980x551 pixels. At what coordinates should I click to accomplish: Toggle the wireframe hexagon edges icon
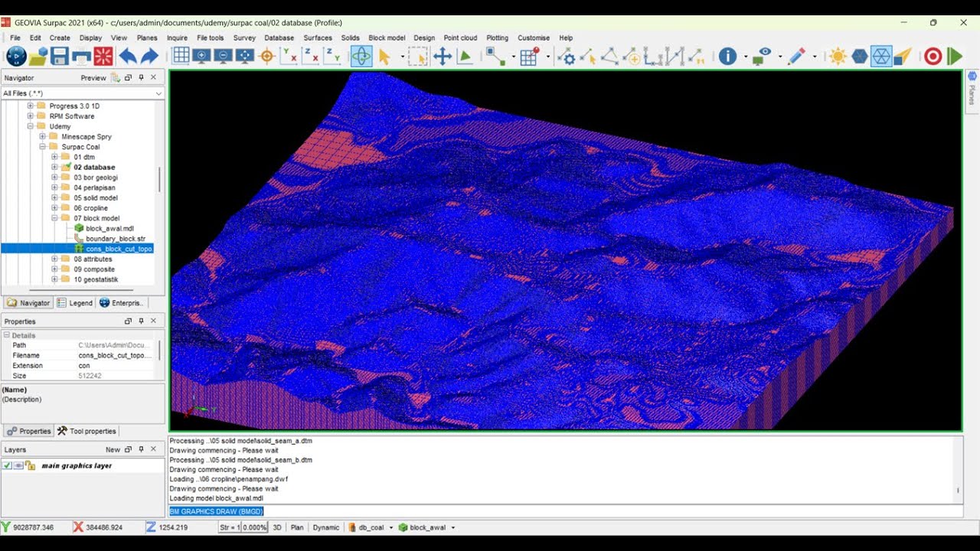click(x=881, y=56)
